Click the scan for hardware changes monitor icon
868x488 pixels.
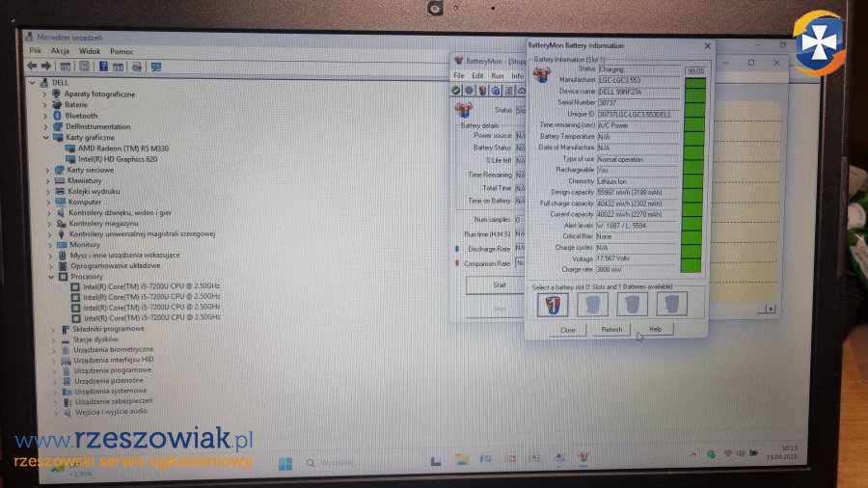pos(155,66)
